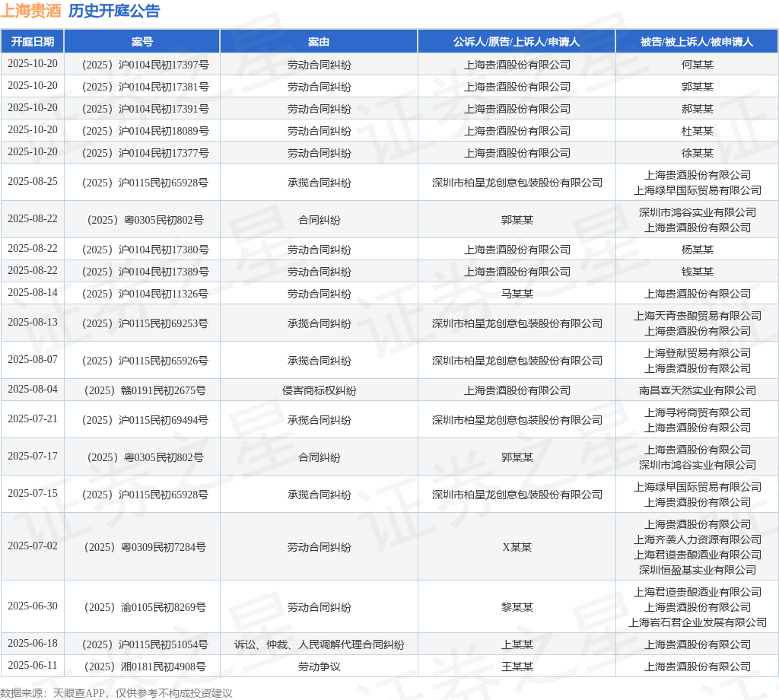Click cause 侵害商标权纠纷
The width and height of the screenshot is (779, 700).
tap(319, 390)
